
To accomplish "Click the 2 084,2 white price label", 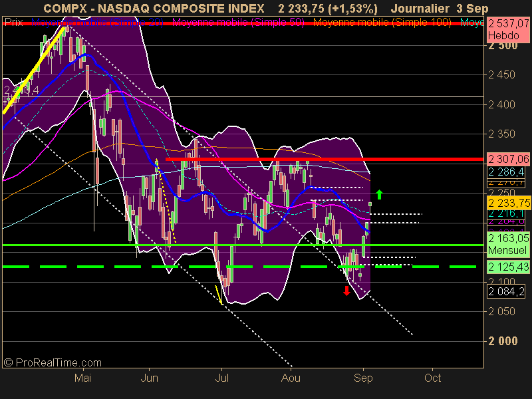I will click(x=506, y=291).
